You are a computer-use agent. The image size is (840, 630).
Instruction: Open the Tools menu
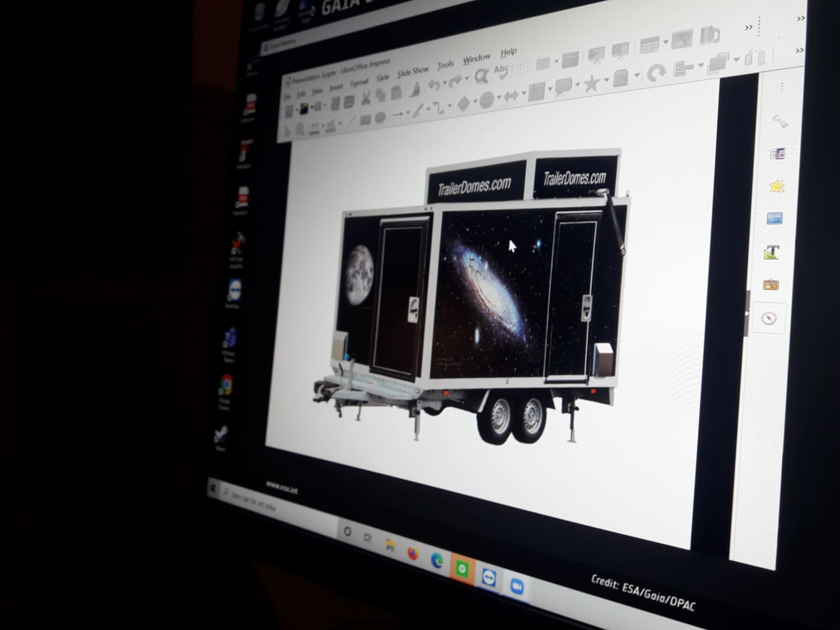pyautogui.click(x=445, y=65)
